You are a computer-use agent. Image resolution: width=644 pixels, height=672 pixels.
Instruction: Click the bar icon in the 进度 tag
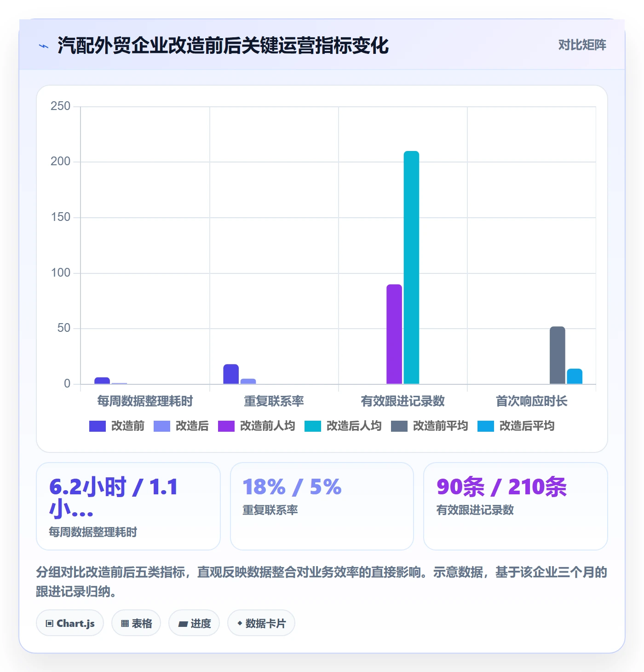coord(183,624)
